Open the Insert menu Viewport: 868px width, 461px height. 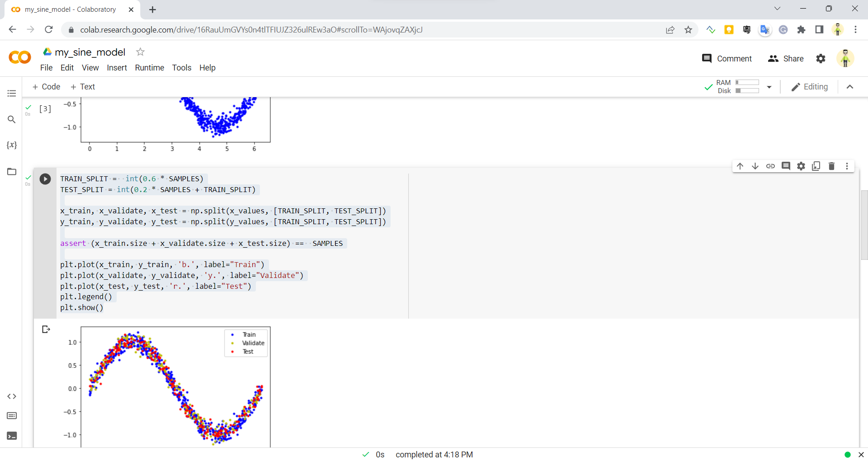(x=117, y=68)
